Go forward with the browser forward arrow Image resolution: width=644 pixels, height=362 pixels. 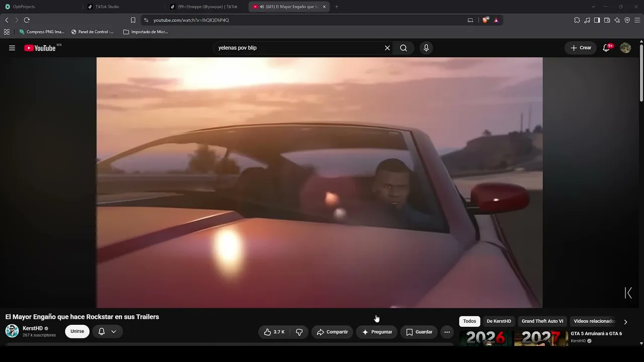[x=17, y=20]
